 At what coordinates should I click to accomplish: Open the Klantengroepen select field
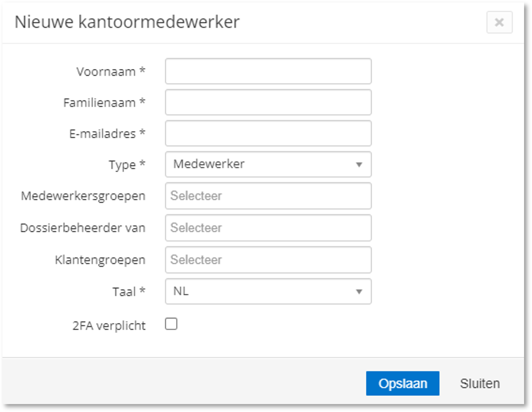tap(268, 260)
